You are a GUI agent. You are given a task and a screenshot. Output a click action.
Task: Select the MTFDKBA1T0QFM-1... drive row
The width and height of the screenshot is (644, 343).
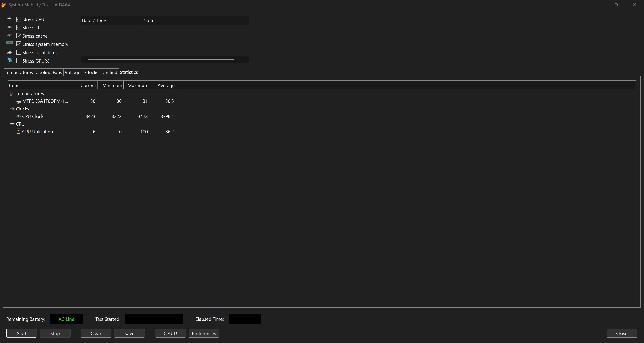click(92, 101)
